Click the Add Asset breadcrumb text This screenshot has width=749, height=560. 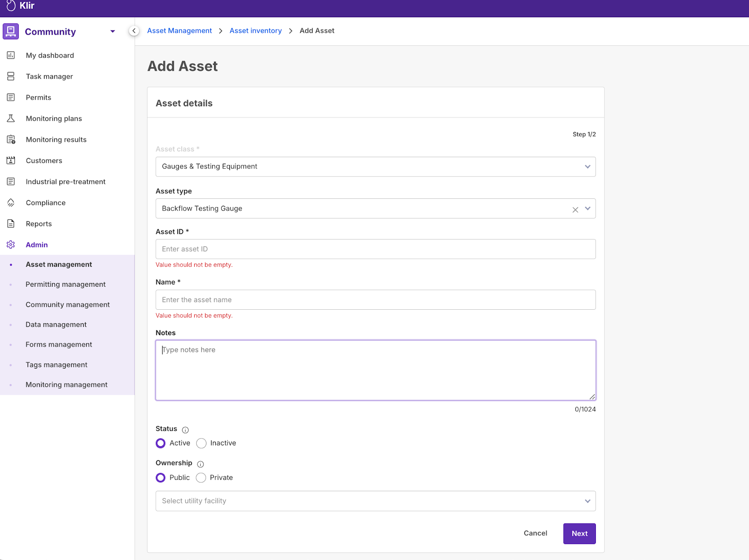tap(317, 30)
